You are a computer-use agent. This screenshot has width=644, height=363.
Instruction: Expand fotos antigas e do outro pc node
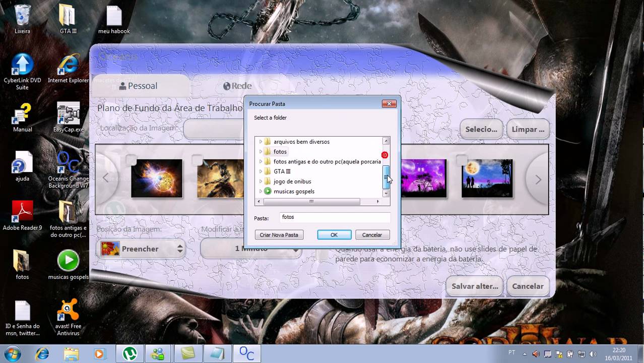point(261,162)
